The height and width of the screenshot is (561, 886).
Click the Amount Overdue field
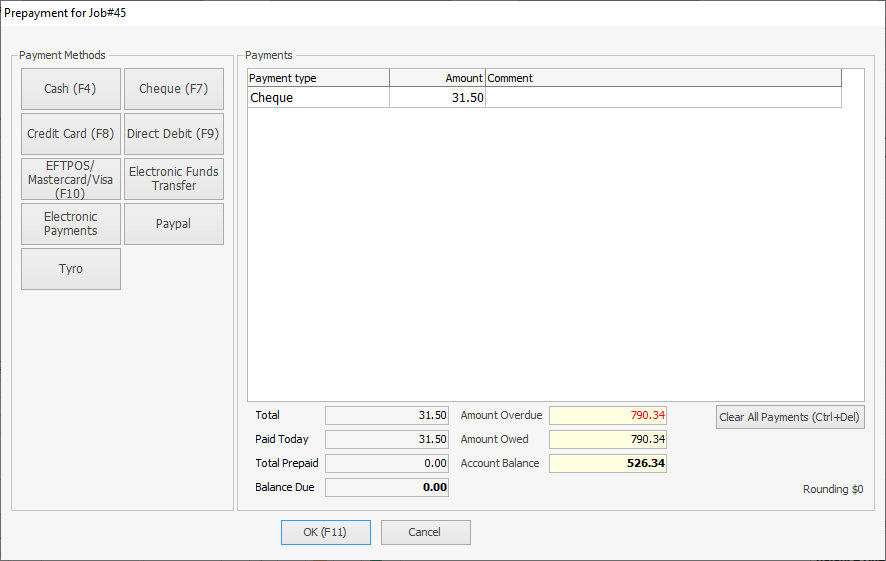[607, 415]
